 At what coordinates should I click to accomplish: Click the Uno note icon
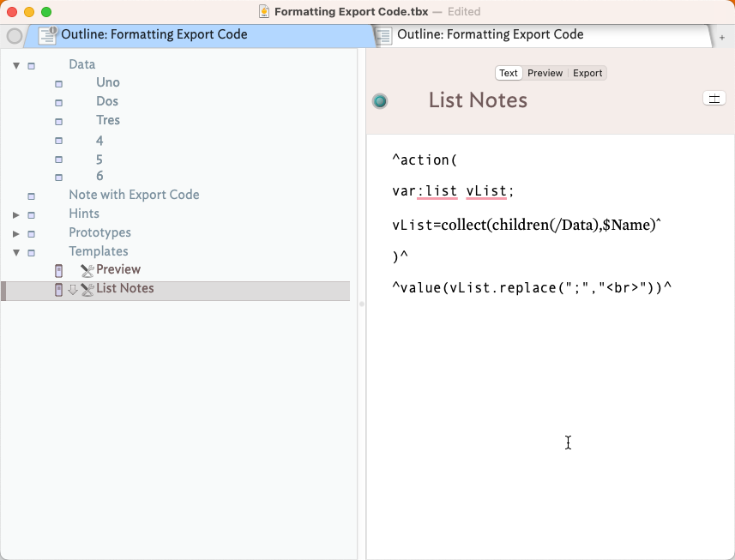click(x=58, y=84)
